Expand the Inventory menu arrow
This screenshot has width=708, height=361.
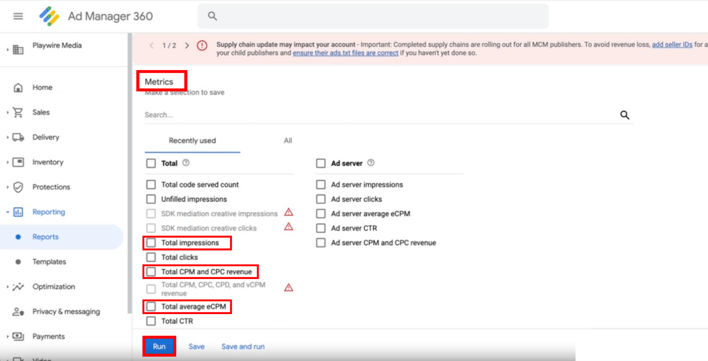7,162
